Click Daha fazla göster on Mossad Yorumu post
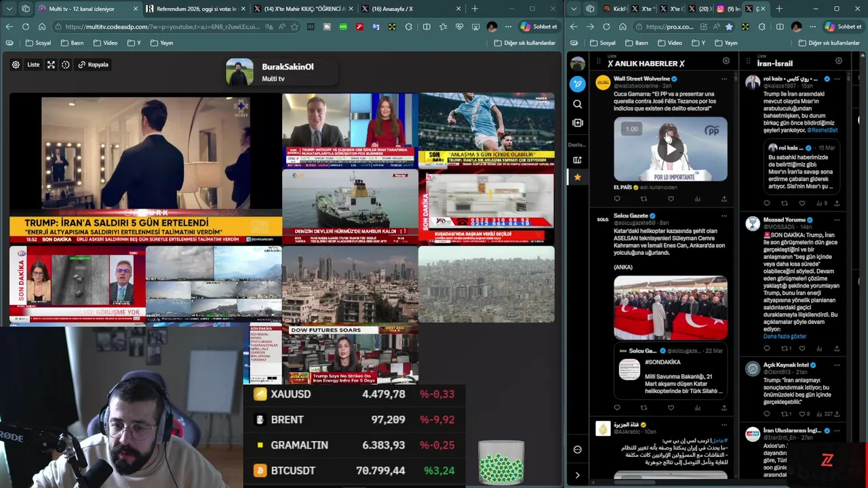868x488 pixels. pos(785,336)
